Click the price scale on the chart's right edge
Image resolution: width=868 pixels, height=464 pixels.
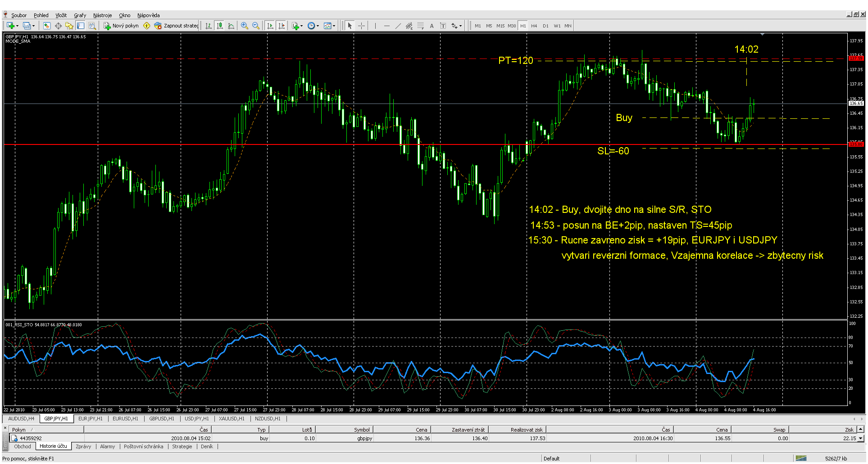click(856, 180)
